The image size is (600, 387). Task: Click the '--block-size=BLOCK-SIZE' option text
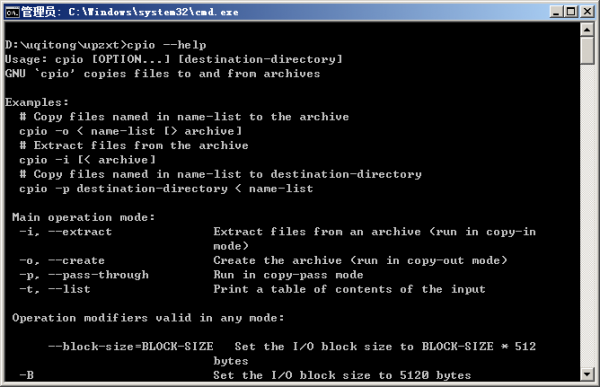click(x=130, y=347)
